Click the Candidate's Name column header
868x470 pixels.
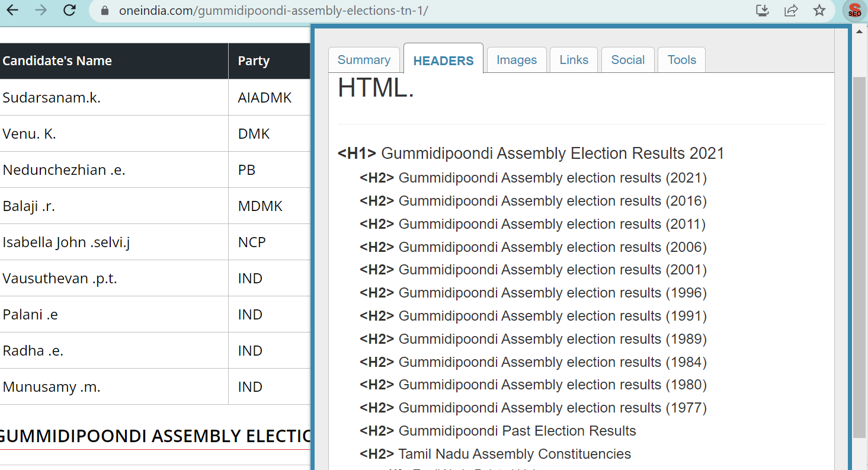114,61
